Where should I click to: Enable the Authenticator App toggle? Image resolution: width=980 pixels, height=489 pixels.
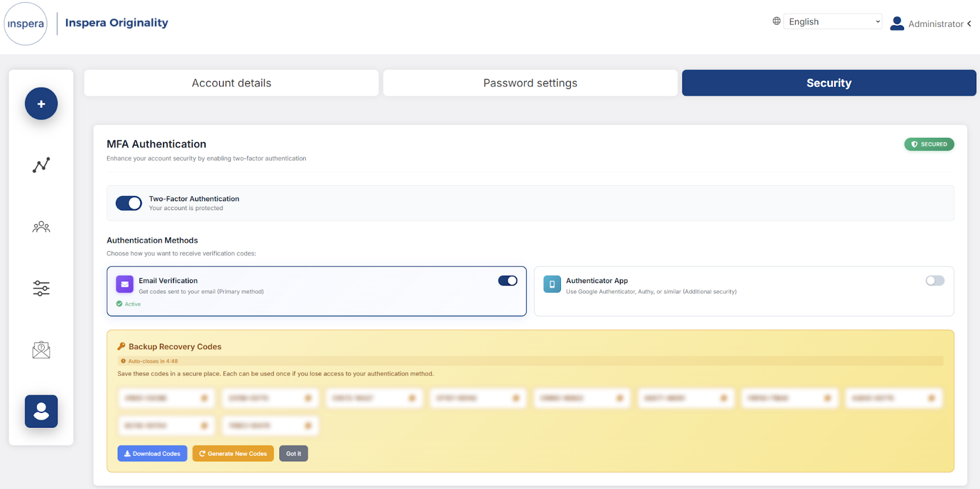(935, 281)
